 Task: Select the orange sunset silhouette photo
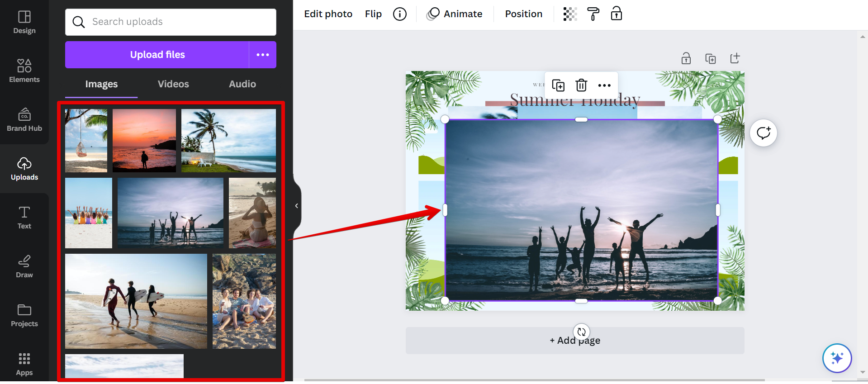144,141
